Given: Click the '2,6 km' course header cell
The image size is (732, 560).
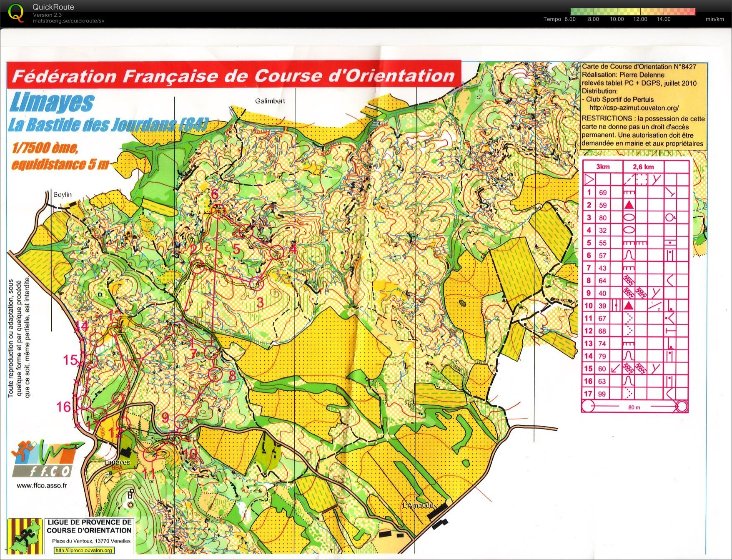Looking at the screenshot, I should (x=643, y=167).
